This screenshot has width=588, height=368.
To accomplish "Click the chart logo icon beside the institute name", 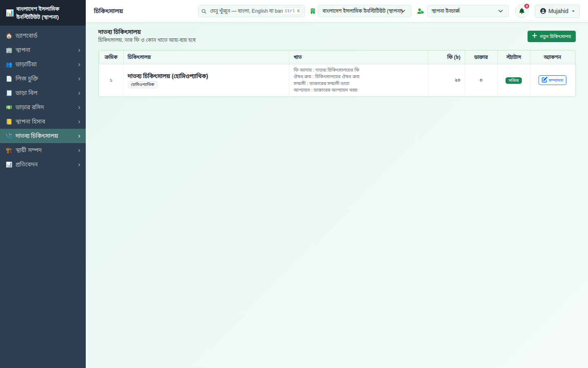I will coord(10,13).
